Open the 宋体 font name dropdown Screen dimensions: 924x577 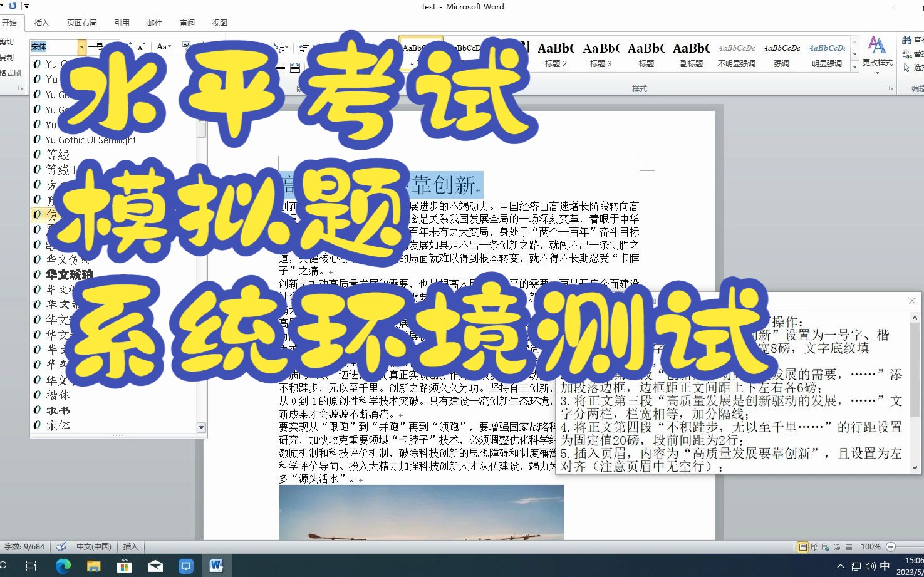point(81,46)
